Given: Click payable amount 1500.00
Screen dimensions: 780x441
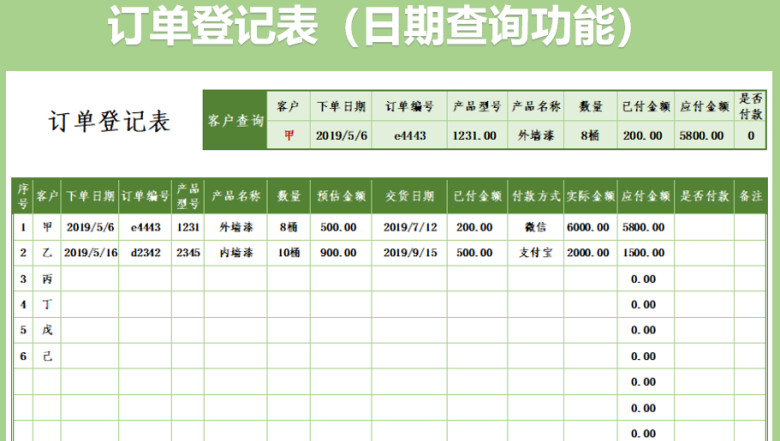Looking at the screenshot, I should tap(646, 253).
